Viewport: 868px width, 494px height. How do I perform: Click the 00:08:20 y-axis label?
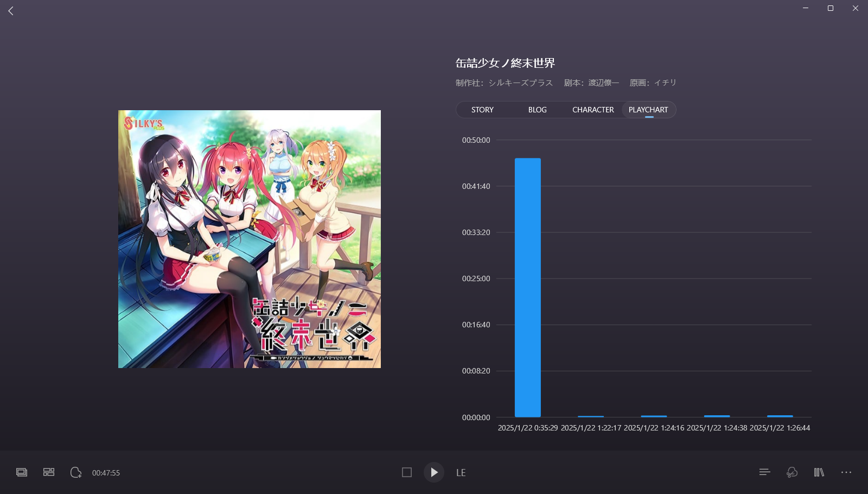tap(476, 371)
